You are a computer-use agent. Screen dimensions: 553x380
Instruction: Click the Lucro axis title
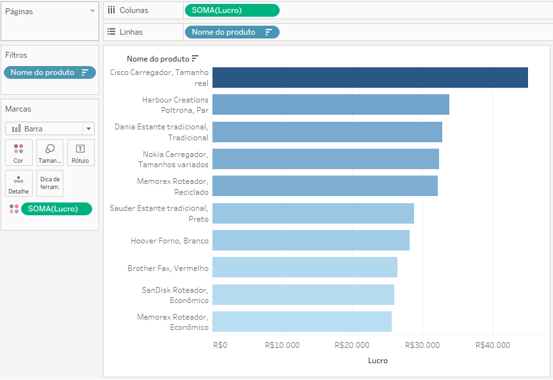[x=378, y=361]
